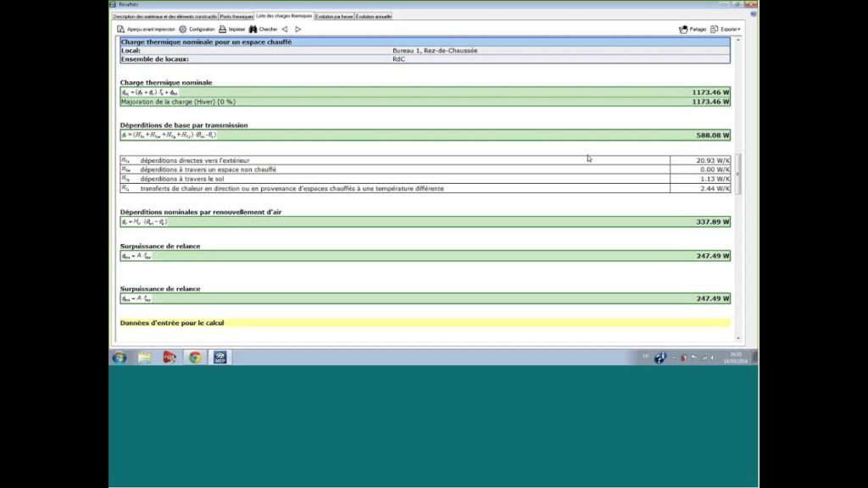Go to next page with right arrow

[298, 29]
